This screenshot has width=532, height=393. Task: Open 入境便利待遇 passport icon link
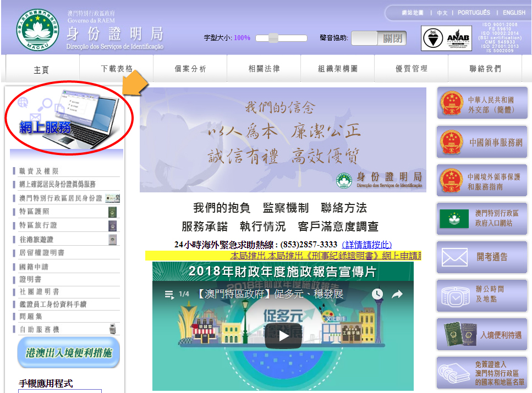482,334
